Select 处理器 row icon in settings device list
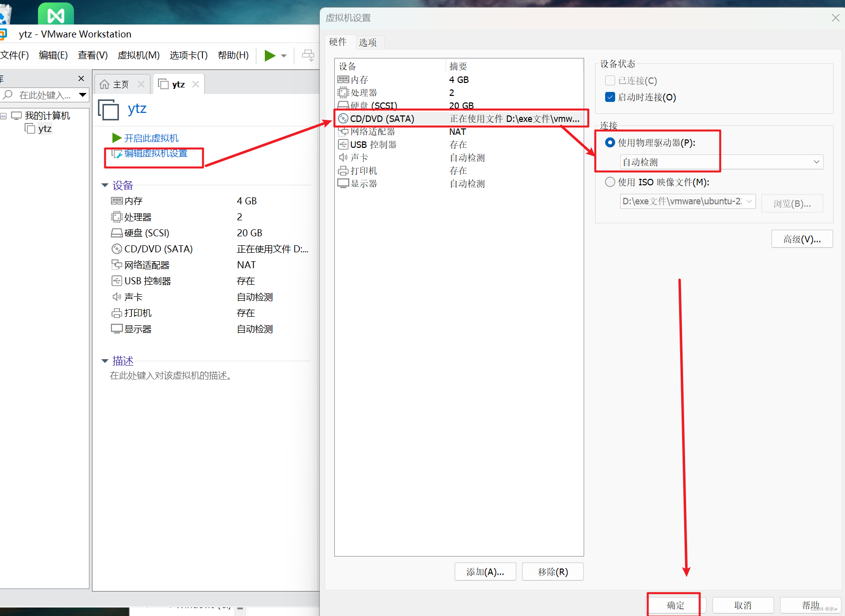The image size is (845, 616). pyautogui.click(x=343, y=92)
